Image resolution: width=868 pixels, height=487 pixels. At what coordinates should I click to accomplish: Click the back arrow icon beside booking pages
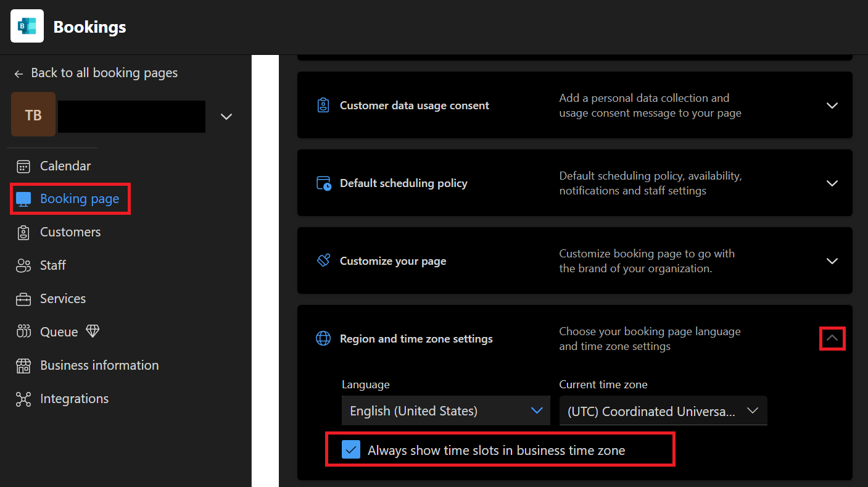click(19, 73)
